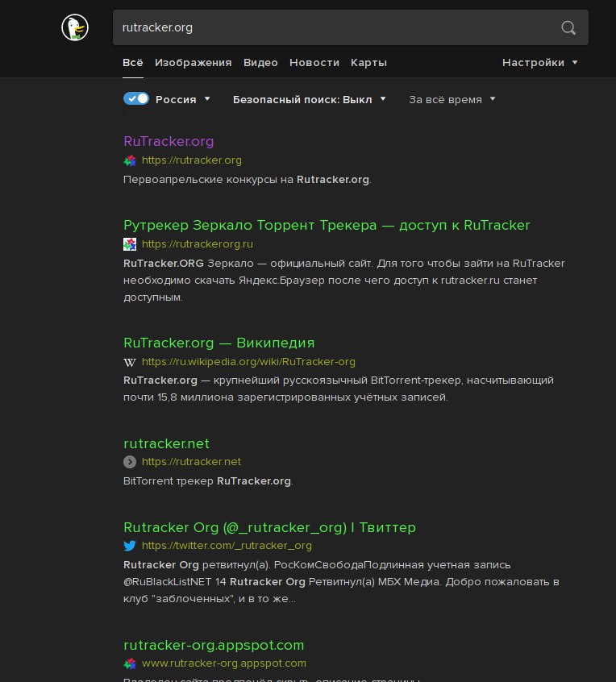The width and height of the screenshot is (616, 682).
Task: Open Rutracker Org Твиттер result
Action: (270, 527)
